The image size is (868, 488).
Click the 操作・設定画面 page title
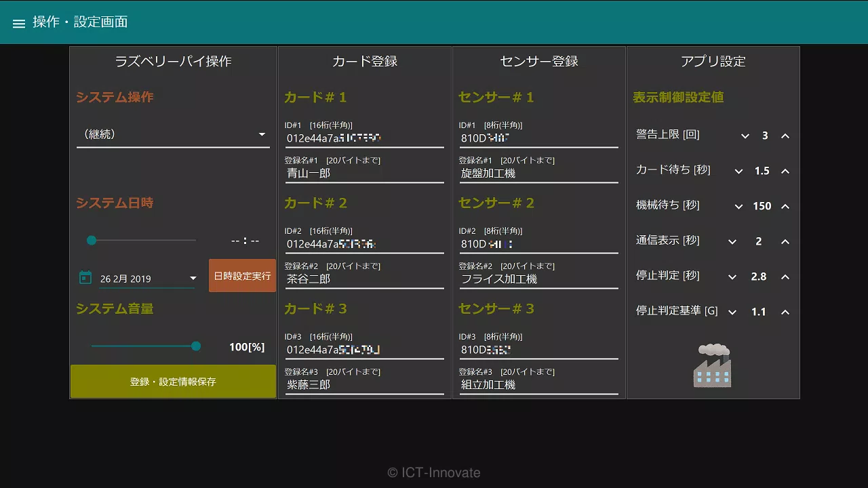click(x=80, y=22)
